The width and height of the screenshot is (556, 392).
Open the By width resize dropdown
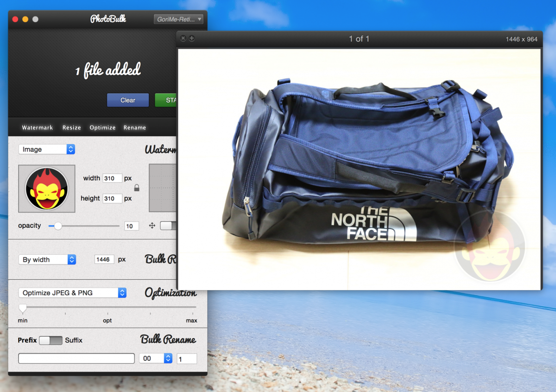tap(47, 259)
